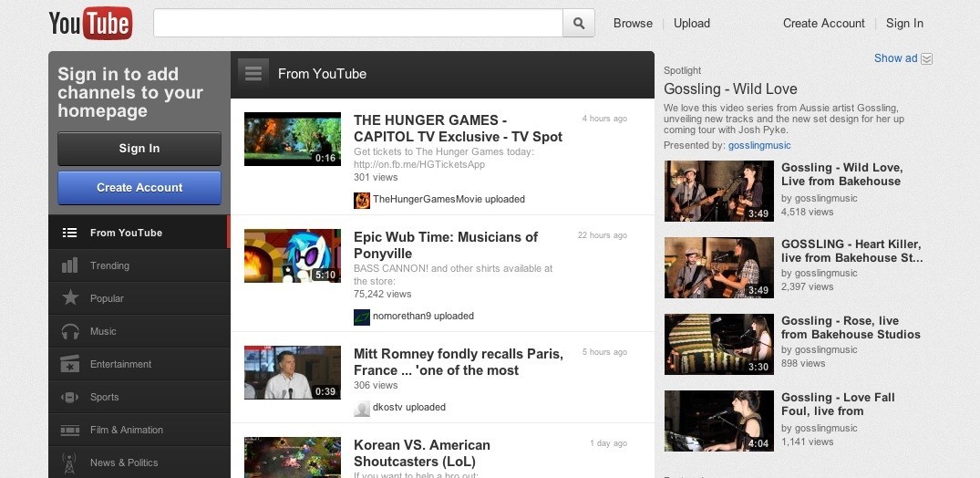Focus the YouTube search box
This screenshot has height=478, width=980.
point(358,23)
